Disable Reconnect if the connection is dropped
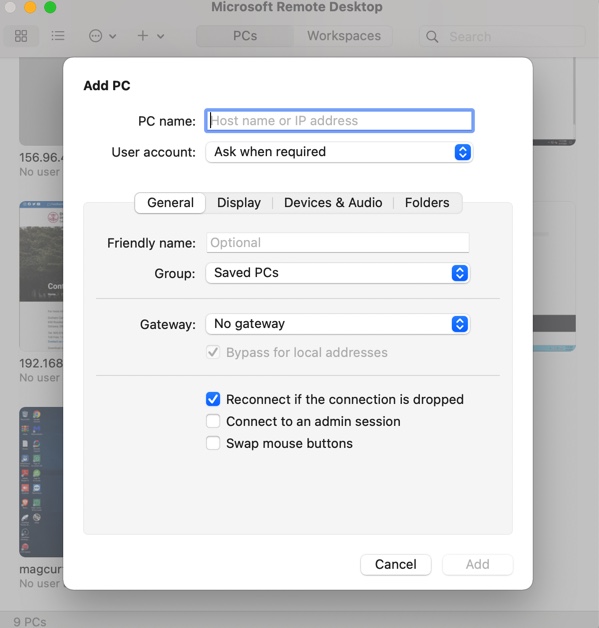The image size is (599, 628). tap(213, 399)
